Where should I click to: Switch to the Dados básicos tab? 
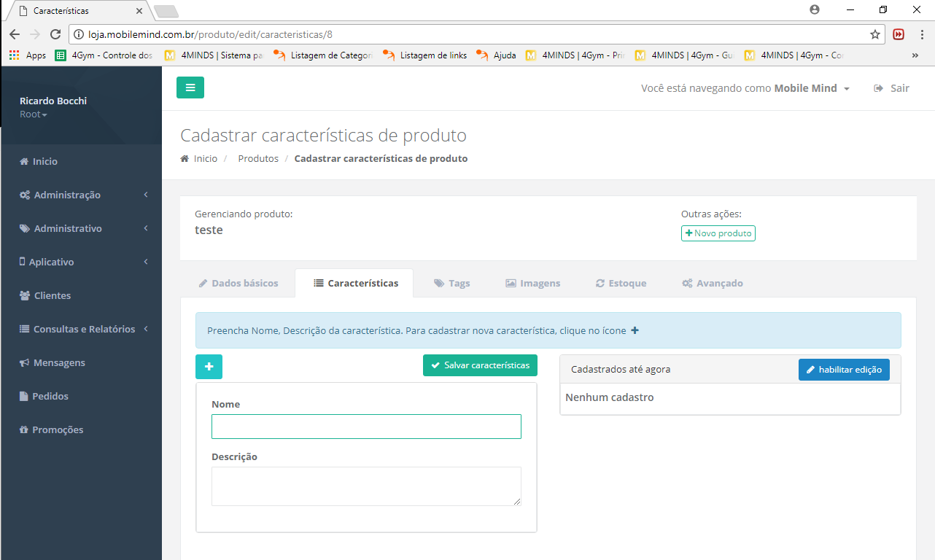pos(238,283)
